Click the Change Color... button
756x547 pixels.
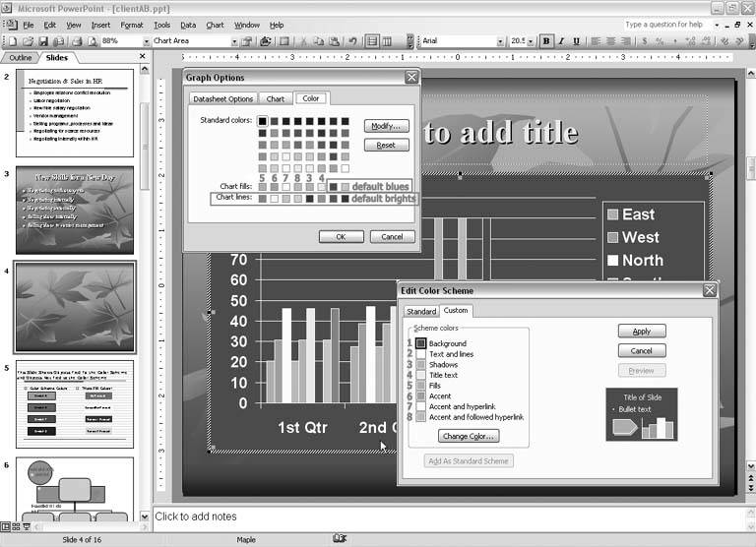(x=469, y=436)
